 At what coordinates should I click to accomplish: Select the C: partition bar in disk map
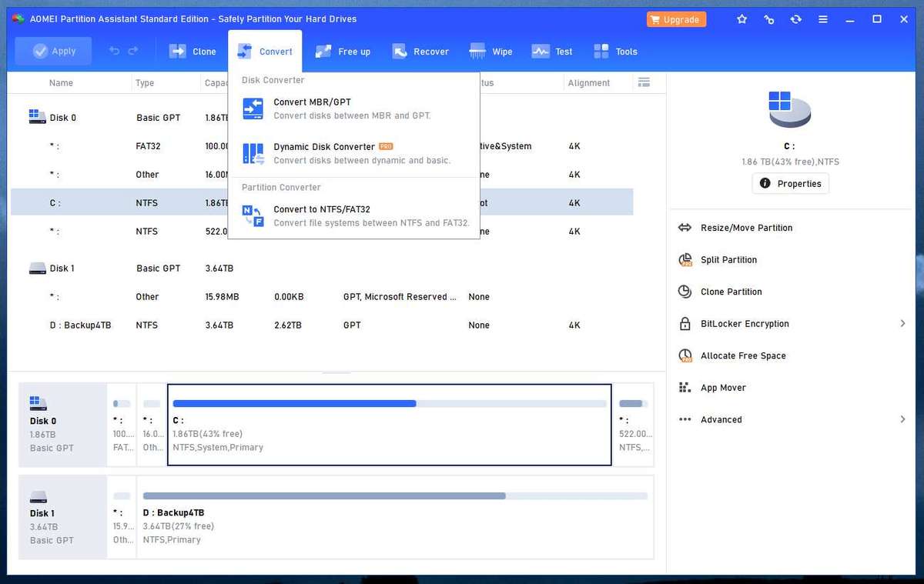click(390, 425)
